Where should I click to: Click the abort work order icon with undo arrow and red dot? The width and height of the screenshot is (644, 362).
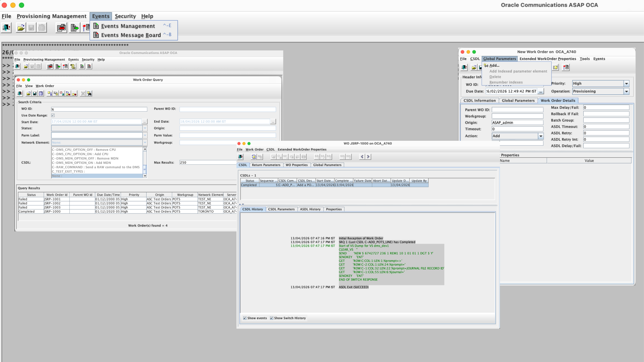click(68, 94)
